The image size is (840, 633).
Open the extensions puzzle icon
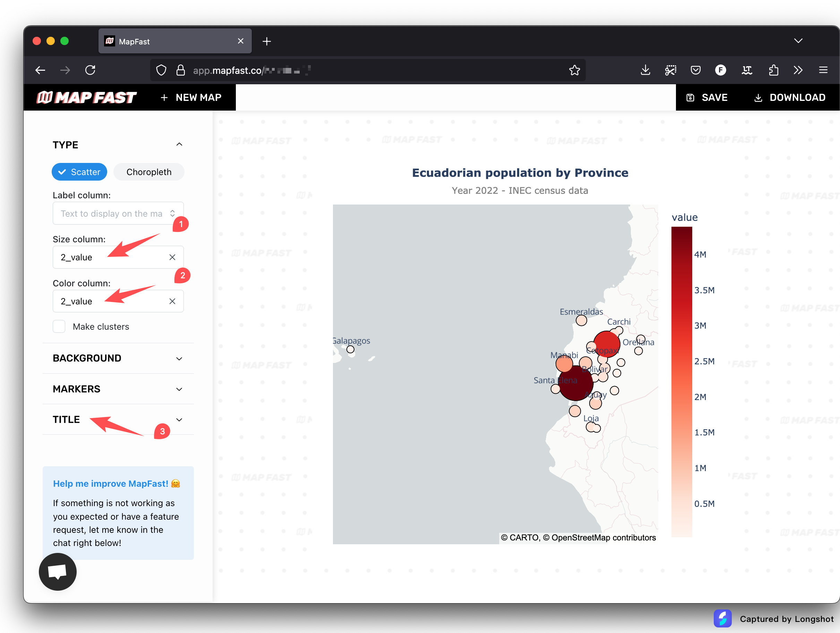(x=773, y=70)
